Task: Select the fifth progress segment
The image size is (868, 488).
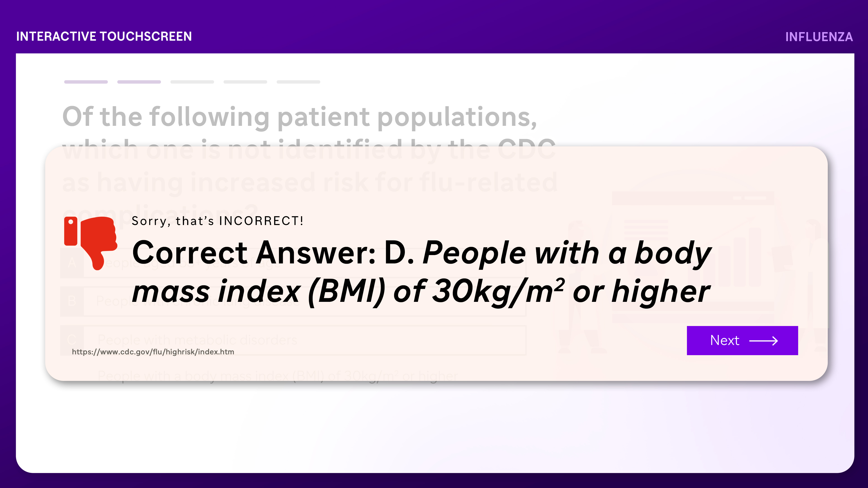Action: (x=298, y=82)
